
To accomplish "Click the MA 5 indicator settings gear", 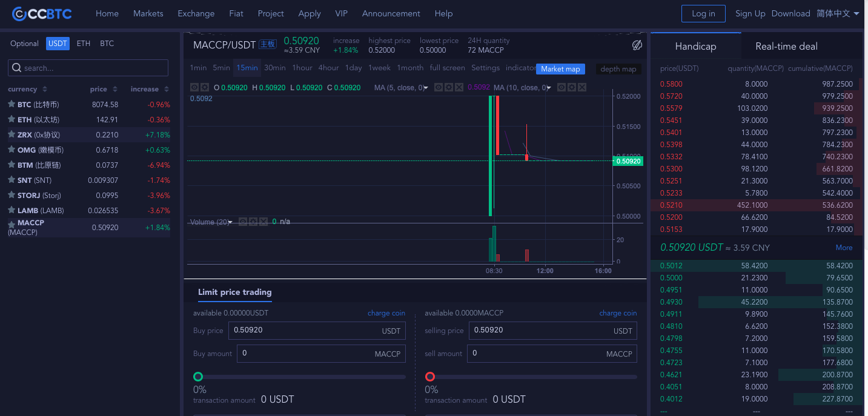I will pyautogui.click(x=449, y=88).
